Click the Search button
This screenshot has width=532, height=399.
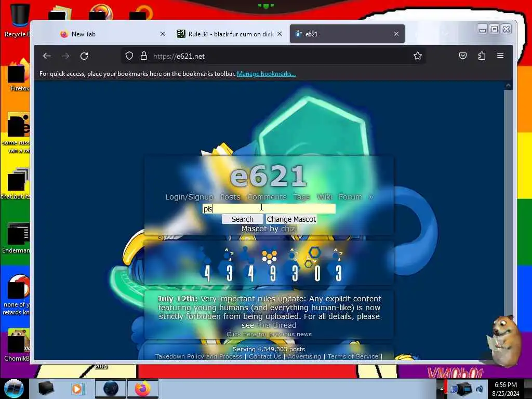[x=242, y=219]
